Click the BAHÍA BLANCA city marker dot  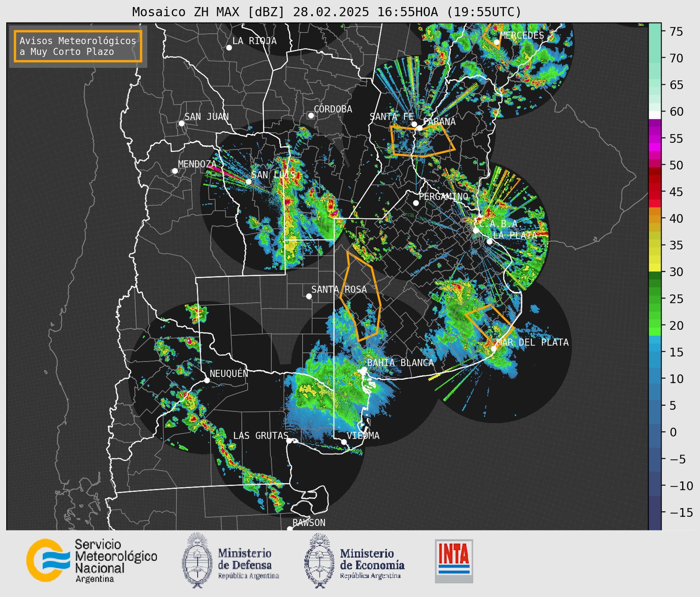pyautogui.click(x=364, y=369)
